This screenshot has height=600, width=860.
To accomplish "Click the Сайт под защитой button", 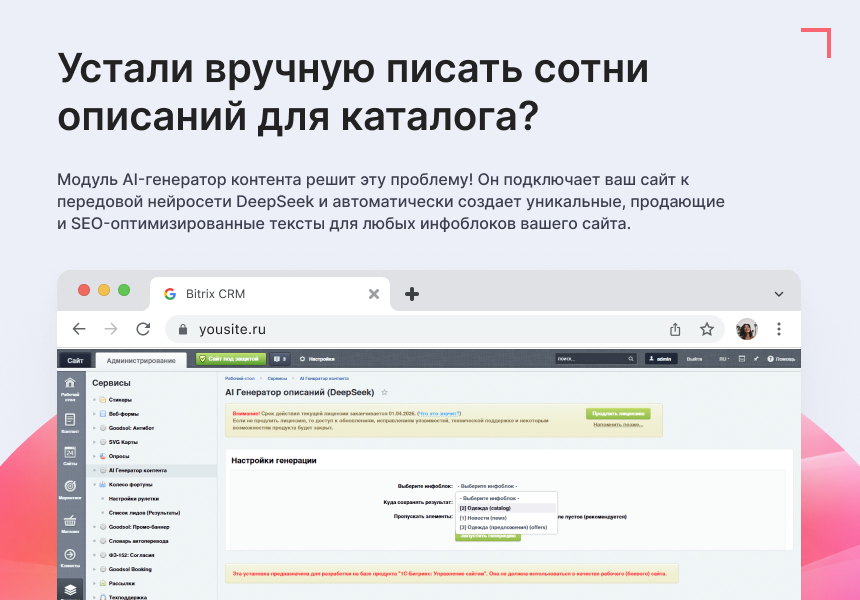I will [231, 359].
